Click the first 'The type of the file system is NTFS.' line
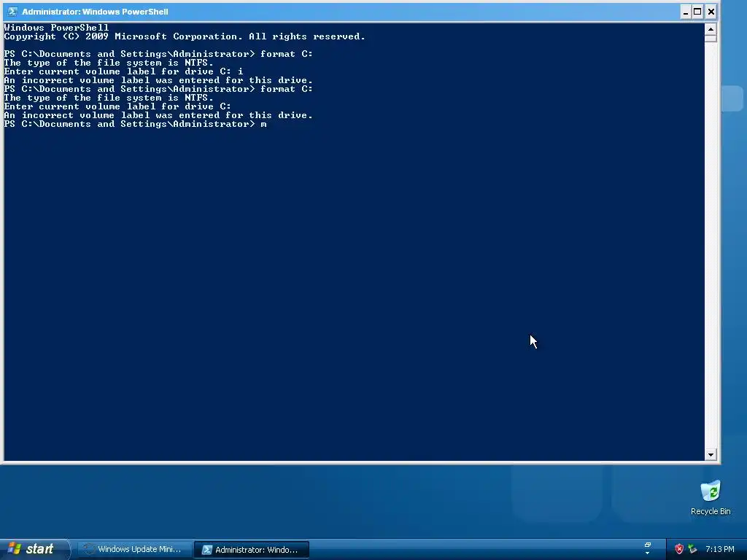The width and height of the screenshot is (747, 560). pyautogui.click(x=109, y=63)
